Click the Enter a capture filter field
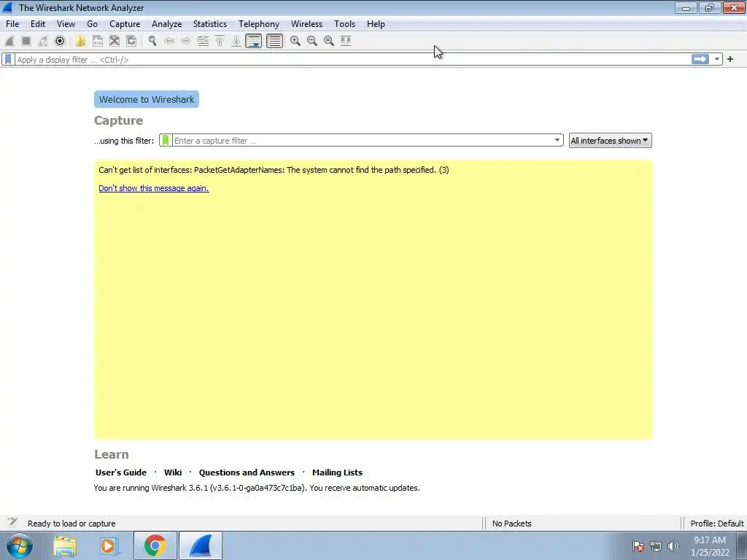 pyautogui.click(x=362, y=141)
